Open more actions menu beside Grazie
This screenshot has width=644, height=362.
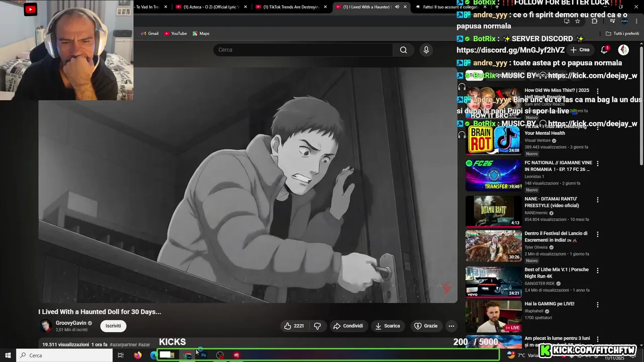click(451, 326)
